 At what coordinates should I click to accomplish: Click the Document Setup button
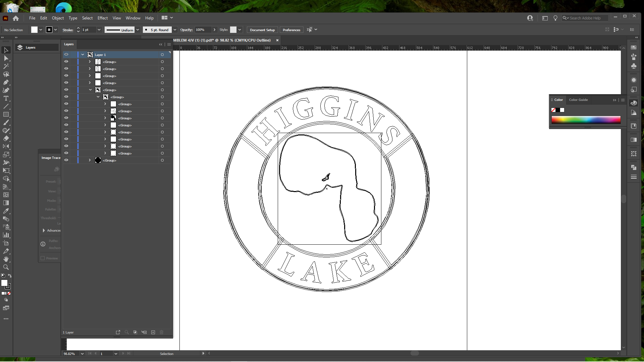coord(262,30)
